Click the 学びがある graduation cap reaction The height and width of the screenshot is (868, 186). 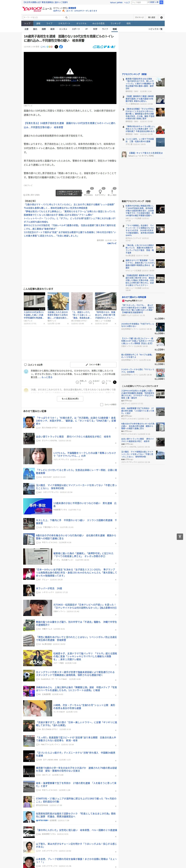[x=89, y=192]
